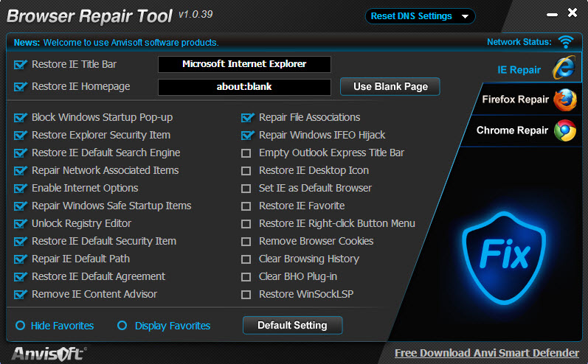Uncheck Repair IE Default Path
The height and width of the screenshot is (364, 588).
20,259
